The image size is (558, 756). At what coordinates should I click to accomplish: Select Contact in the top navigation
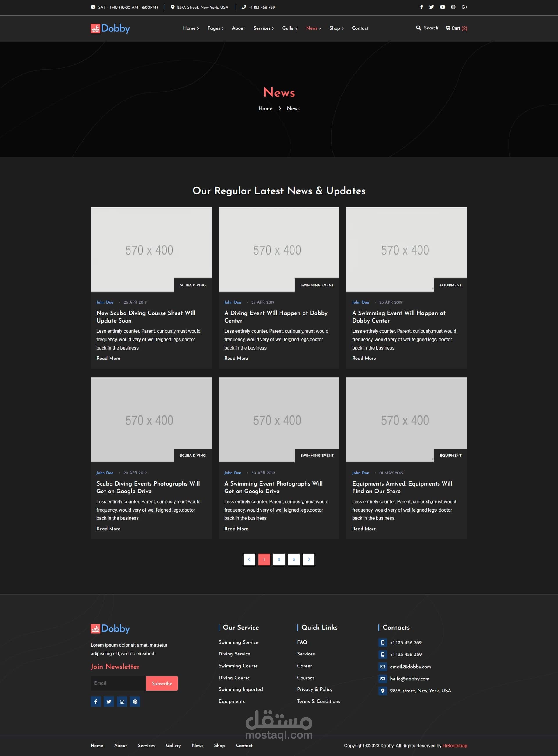click(360, 28)
